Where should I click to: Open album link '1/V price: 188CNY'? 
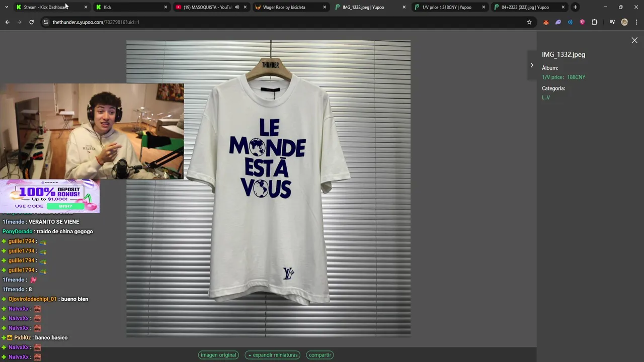point(563,77)
